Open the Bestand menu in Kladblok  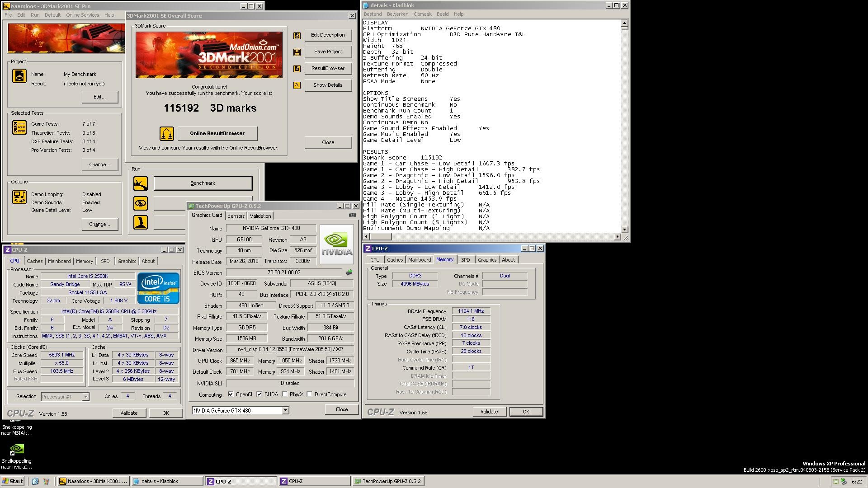(373, 14)
